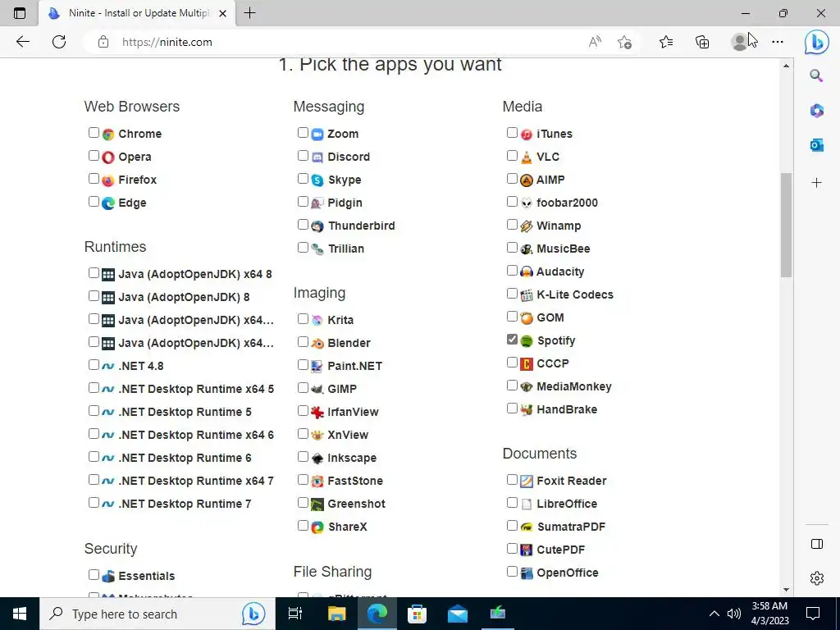Click the Opera logo icon
Screen dimensions: 840x630
point(108,157)
